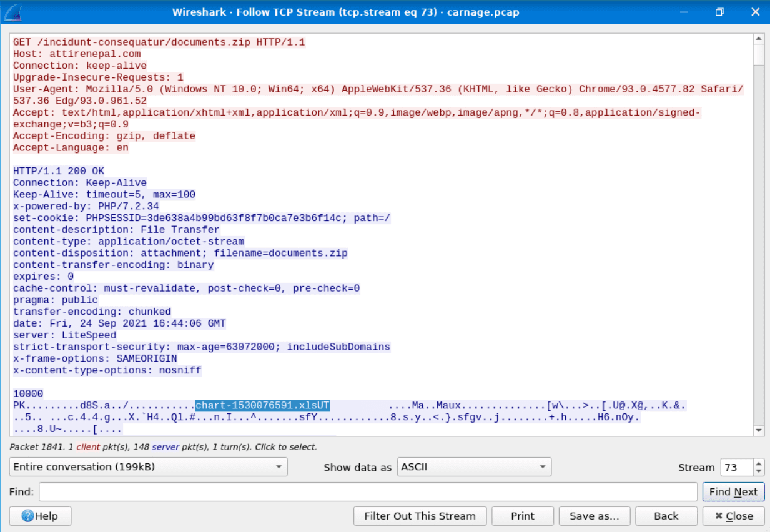The image size is (770, 532).
Task: Click the Keep-Alive: timeout=5, max=100 line
Action: point(104,194)
